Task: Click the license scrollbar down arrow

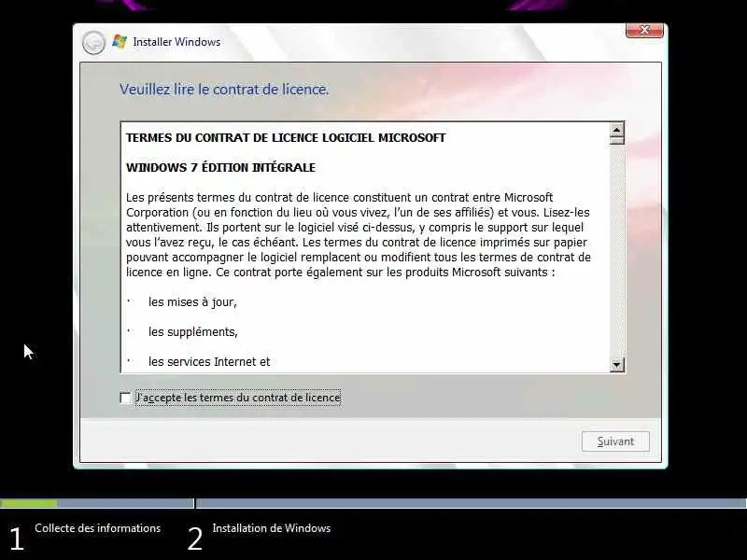Action: pyautogui.click(x=617, y=365)
